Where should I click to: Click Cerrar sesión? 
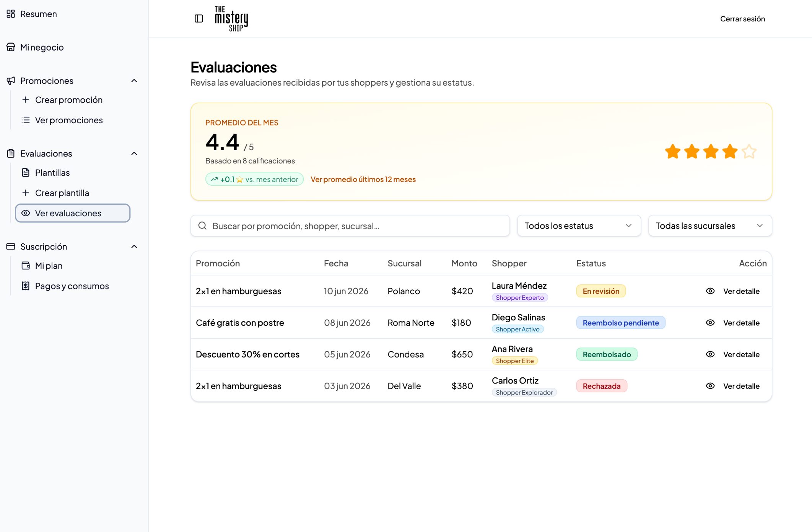click(742, 18)
